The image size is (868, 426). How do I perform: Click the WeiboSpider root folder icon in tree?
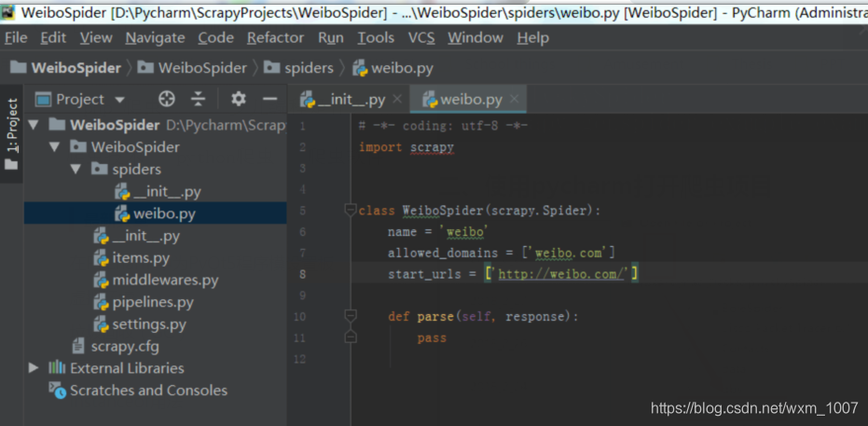(x=57, y=125)
